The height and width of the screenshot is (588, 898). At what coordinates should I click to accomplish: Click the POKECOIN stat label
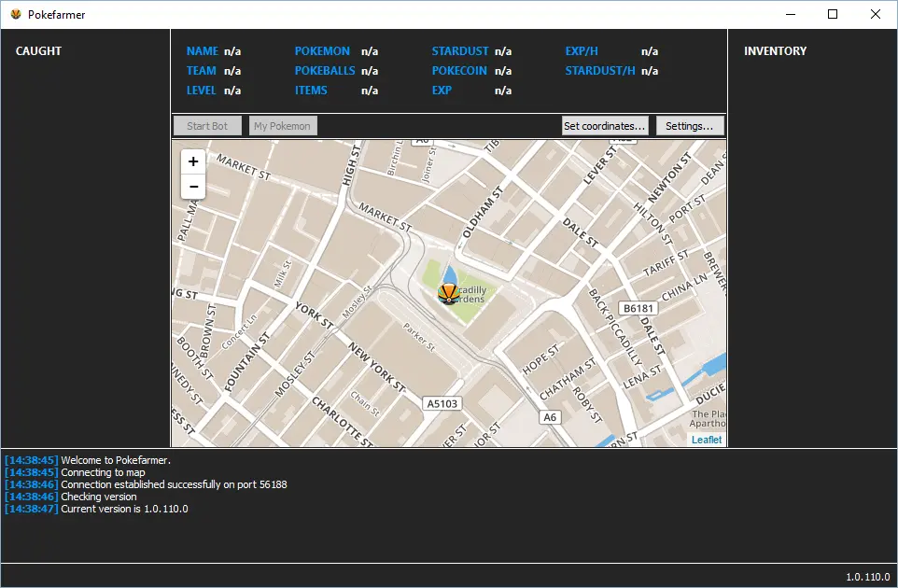tap(459, 70)
